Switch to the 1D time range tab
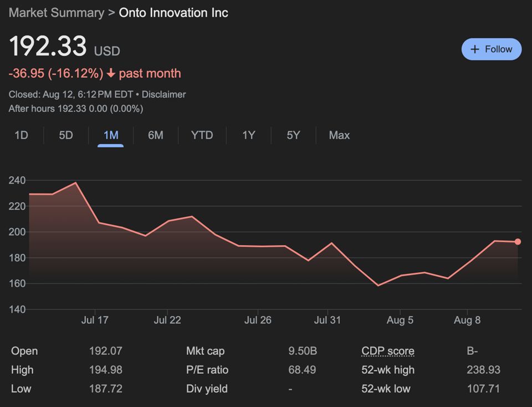Image resolution: width=532 pixels, height=407 pixels. pyautogui.click(x=21, y=135)
